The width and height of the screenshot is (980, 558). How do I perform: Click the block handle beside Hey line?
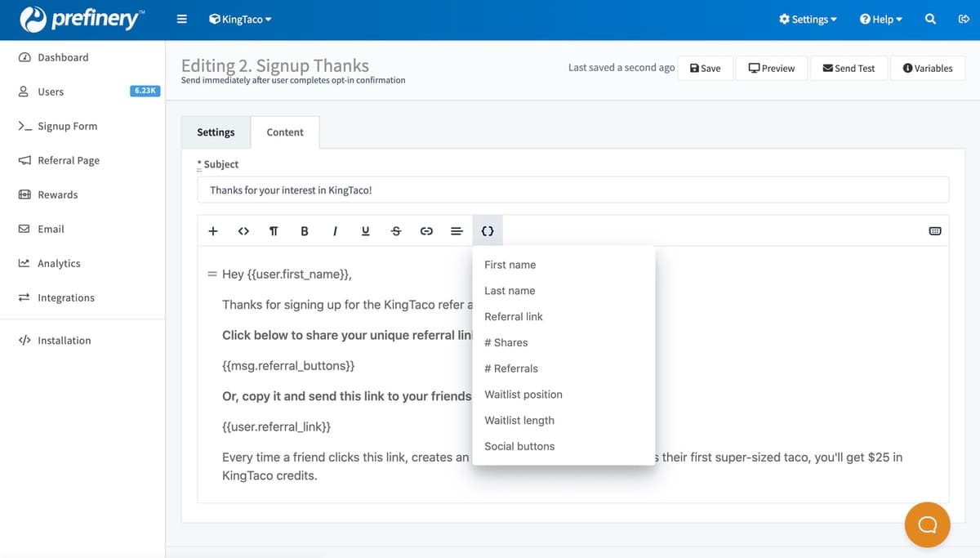212,275
